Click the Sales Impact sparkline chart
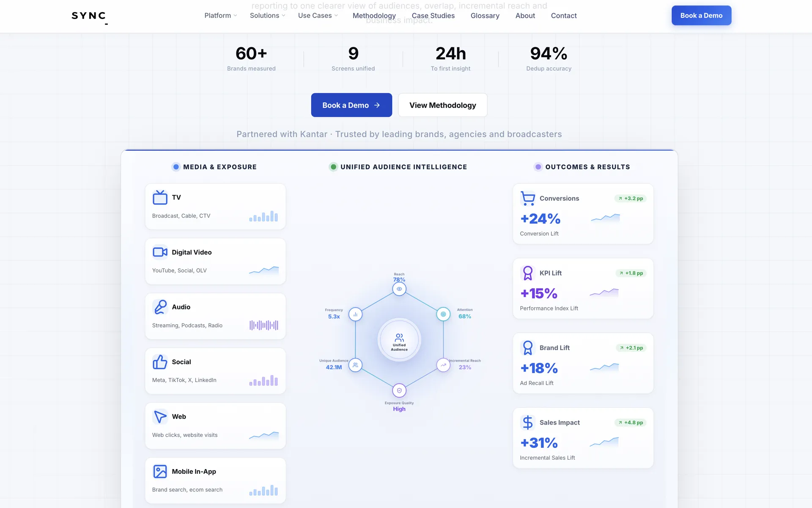The image size is (812, 508). point(604,442)
